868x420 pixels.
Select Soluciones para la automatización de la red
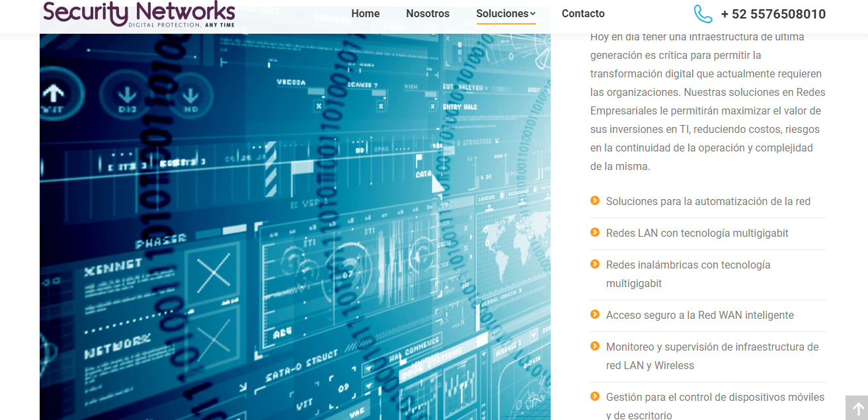(x=708, y=201)
